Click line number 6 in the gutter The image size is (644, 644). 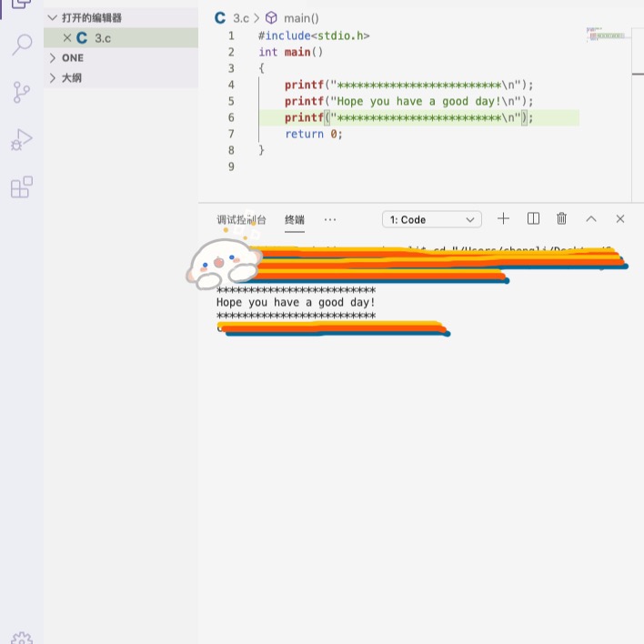pos(231,117)
